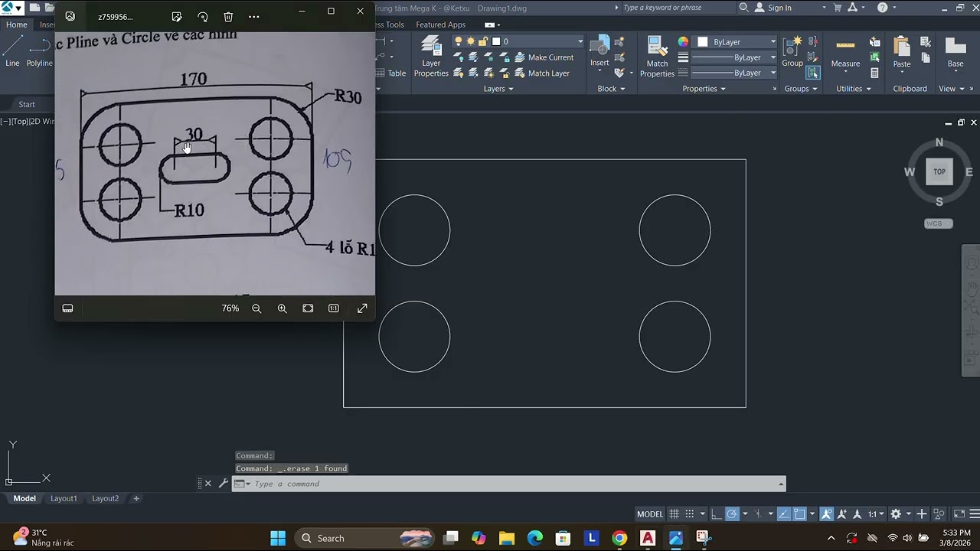The image size is (980, 551).
Task: Zoom in in the photo viewer
Action: (283, 308)
